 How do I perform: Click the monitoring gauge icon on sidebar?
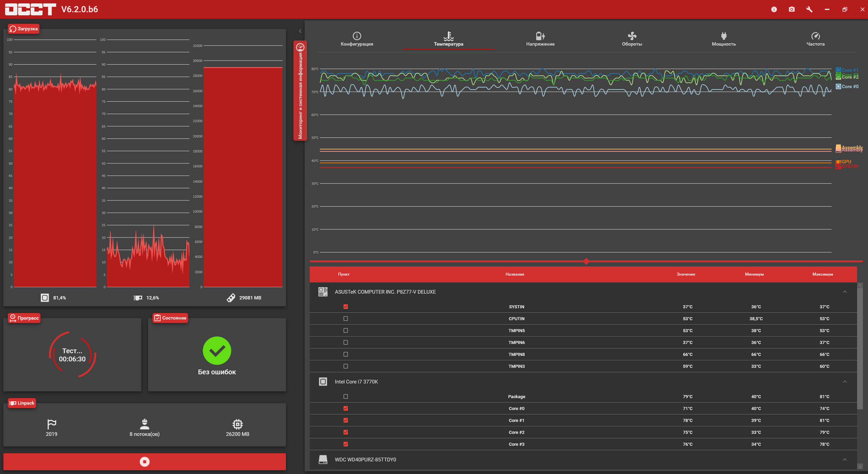pos(300,47)
